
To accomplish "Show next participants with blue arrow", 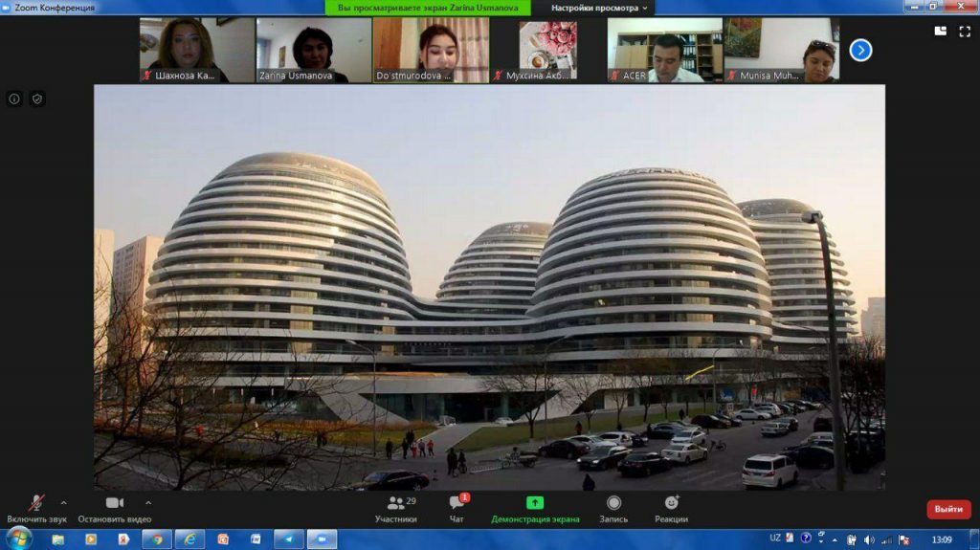I will point(860,50).
